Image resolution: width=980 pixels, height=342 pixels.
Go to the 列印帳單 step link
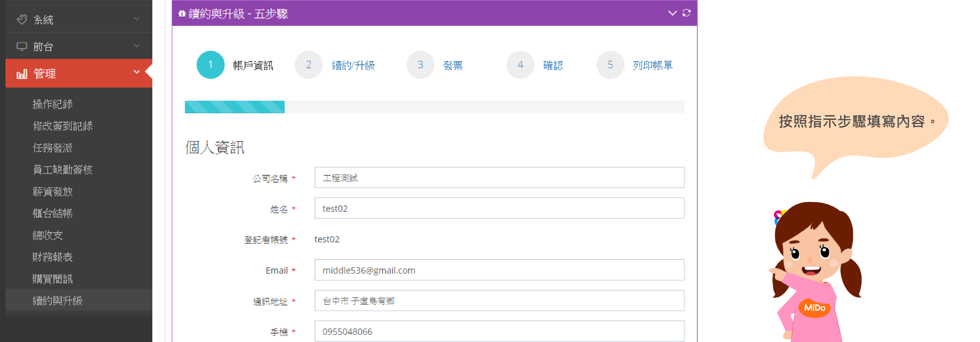point(652,65)
